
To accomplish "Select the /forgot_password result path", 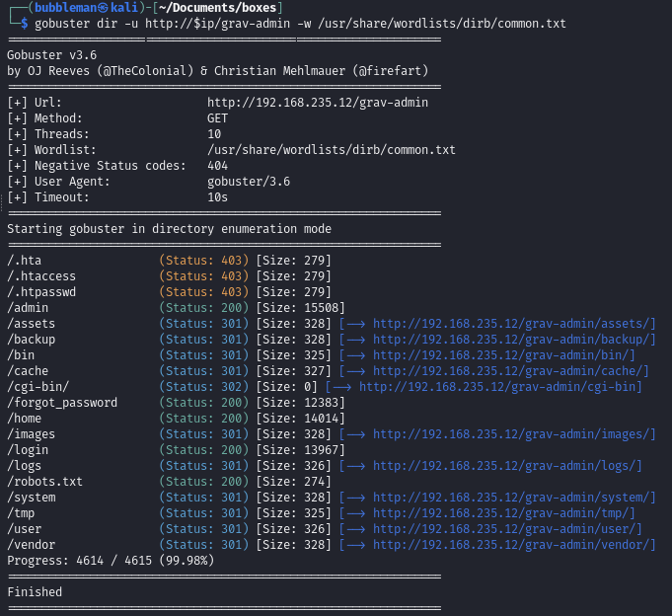I will coord(62,403).
